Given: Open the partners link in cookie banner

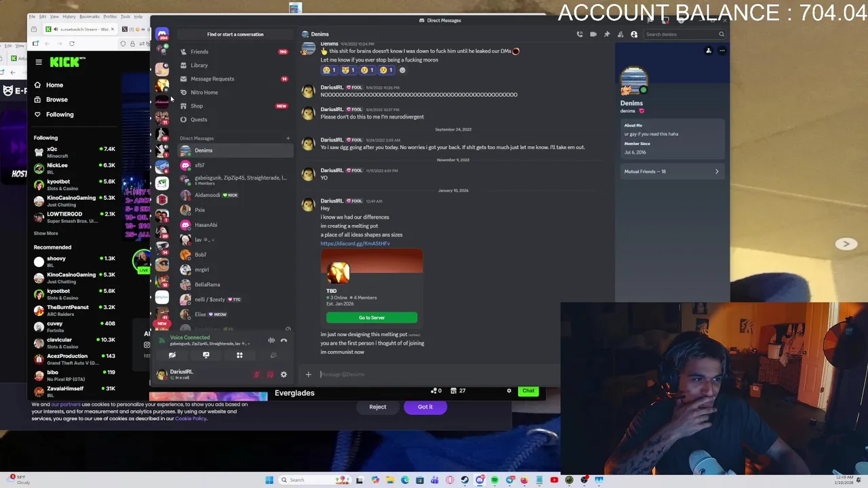Looking at the screenshot, I should (66, 405).
